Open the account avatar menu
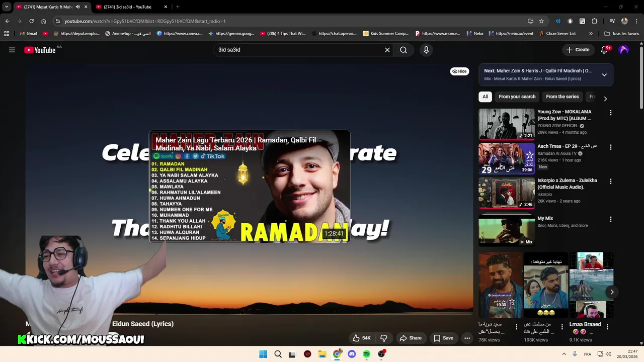This screenshot has height=362, width=644. pos(623,50)
